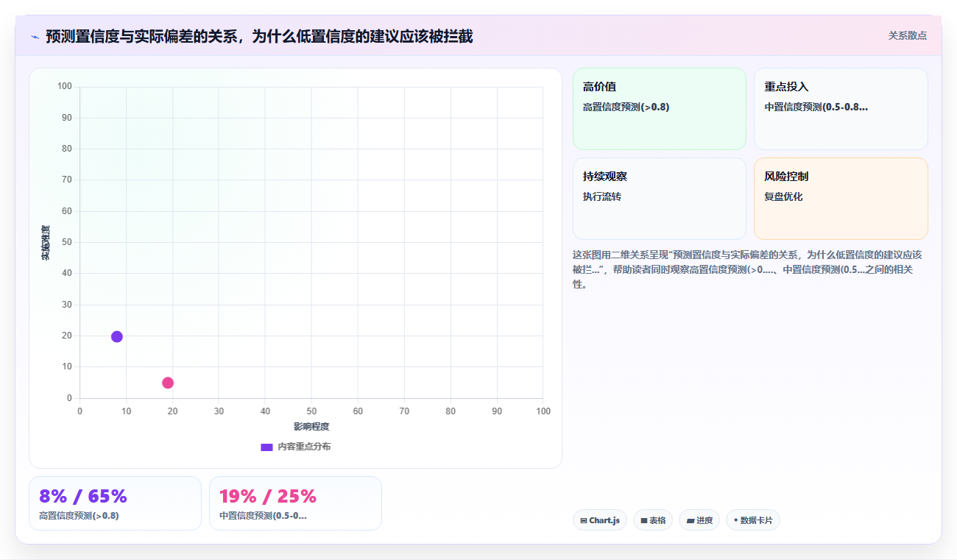Click the square icon in 表格 chip
957x560 pixels.
tap(644, 520)
